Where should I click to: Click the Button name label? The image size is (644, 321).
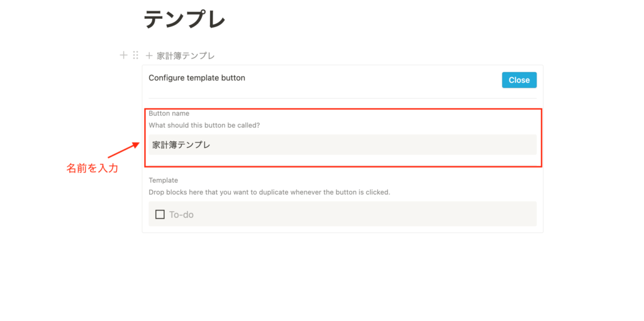(x=169, y=113)
